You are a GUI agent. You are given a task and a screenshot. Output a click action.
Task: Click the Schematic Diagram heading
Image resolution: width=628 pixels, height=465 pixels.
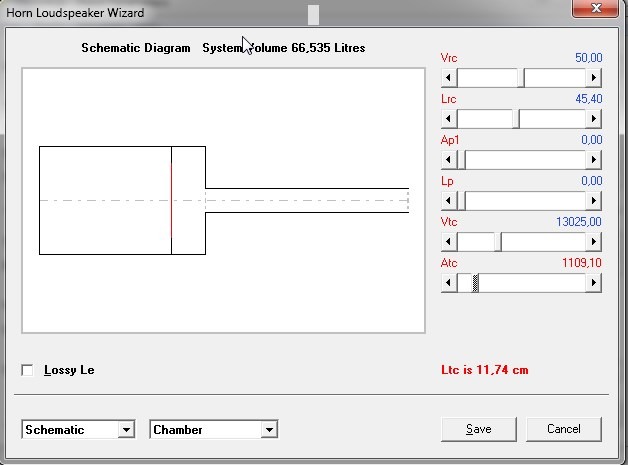tap(136, 48)
